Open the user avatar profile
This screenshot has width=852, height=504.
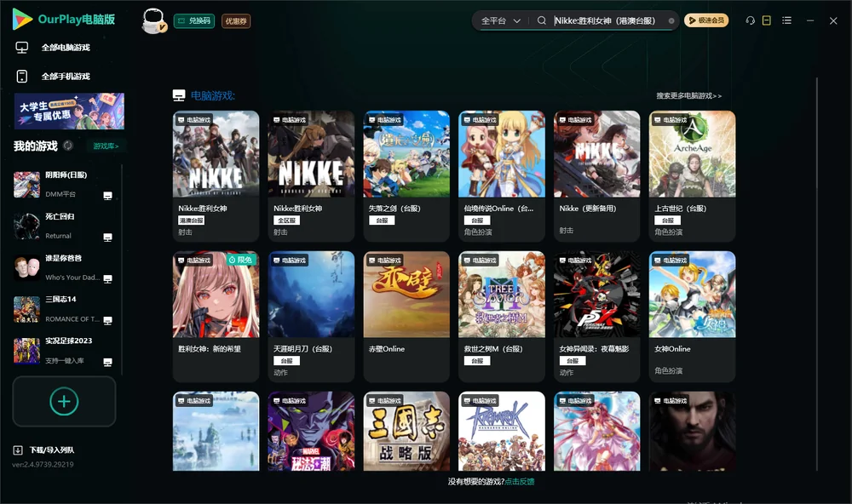153,20
